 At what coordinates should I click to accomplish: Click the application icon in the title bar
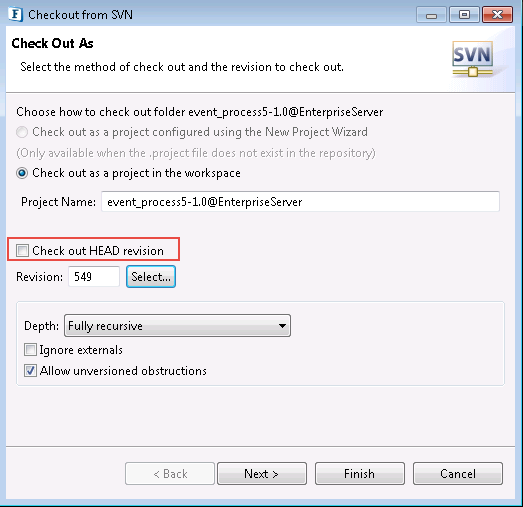[x=16, y=15]
